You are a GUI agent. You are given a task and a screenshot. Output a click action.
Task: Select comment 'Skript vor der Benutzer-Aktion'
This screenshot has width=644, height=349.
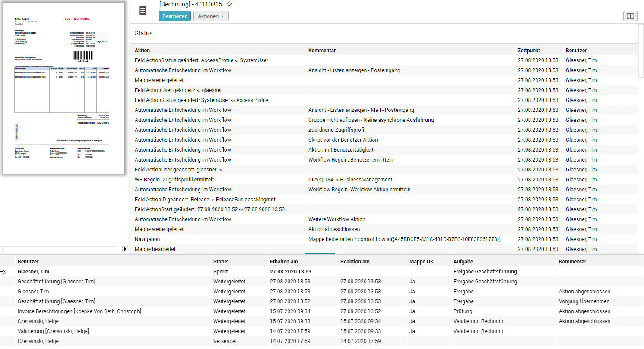(x=343, y=140)
